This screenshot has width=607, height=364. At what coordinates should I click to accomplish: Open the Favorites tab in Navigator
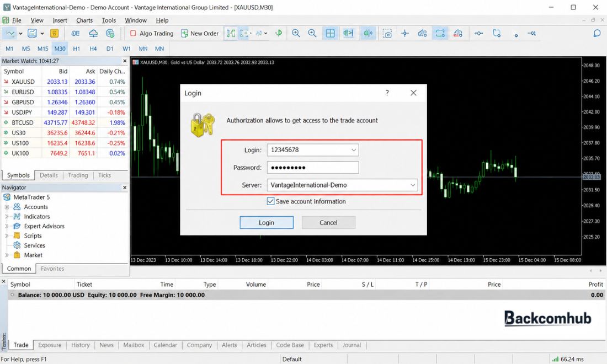pos(52,269)
